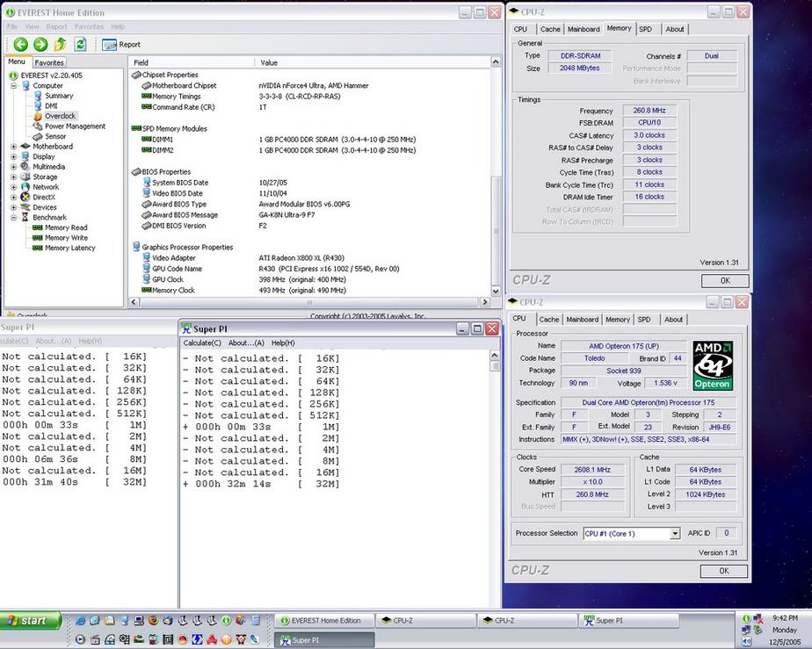
Task: Click the green Back arrow in EVEREST toolbar
Action: pos(18,45)
